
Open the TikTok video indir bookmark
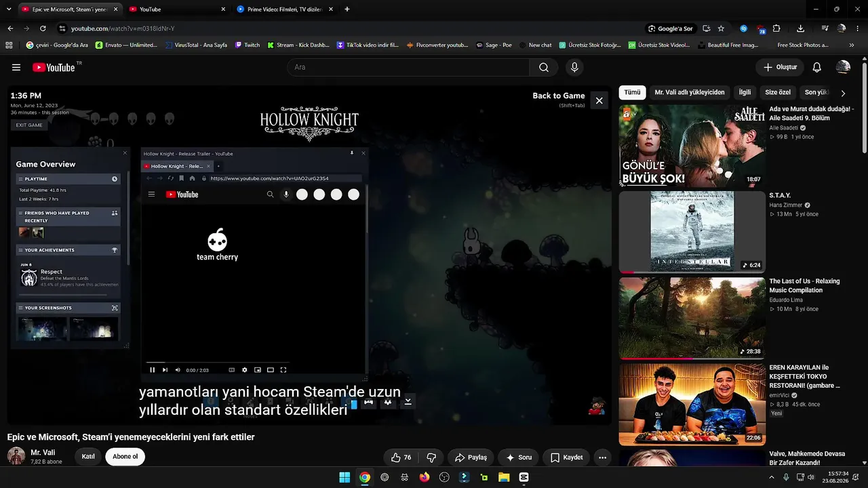(x=368, y=45)
